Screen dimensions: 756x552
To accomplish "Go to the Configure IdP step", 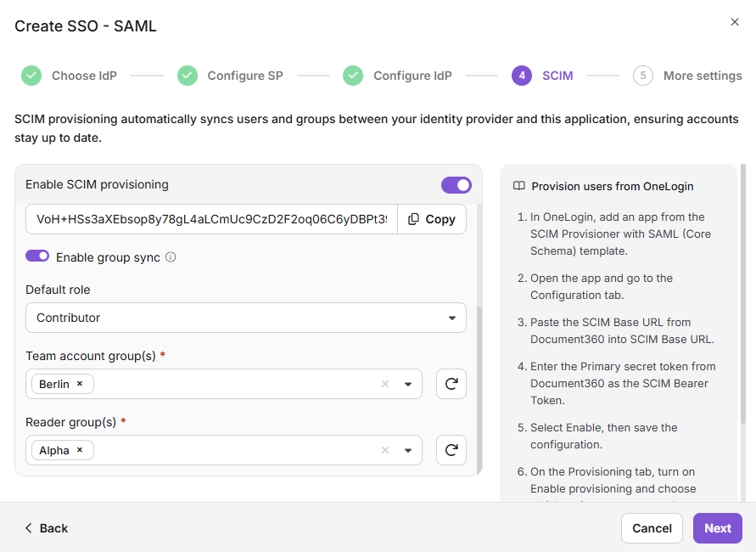I will coord(412,76).
